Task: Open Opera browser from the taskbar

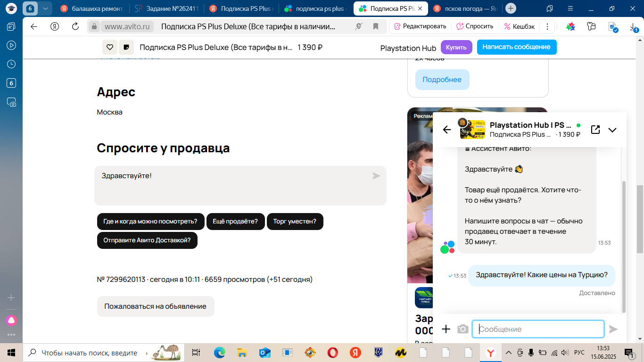Action: pos(333,353)
